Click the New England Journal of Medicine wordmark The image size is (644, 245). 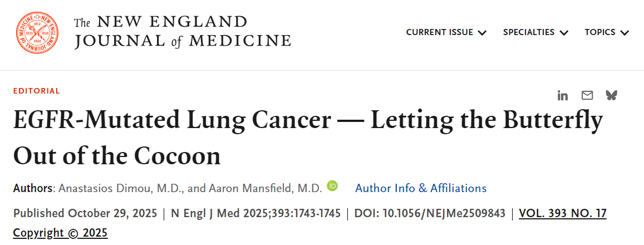[x=183, y=32]
